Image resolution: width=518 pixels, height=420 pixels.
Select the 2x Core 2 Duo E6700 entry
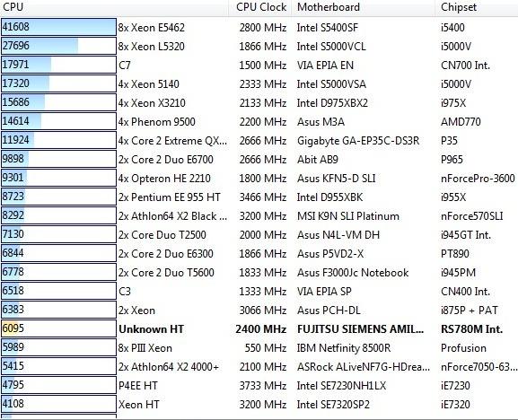point(166,160)
